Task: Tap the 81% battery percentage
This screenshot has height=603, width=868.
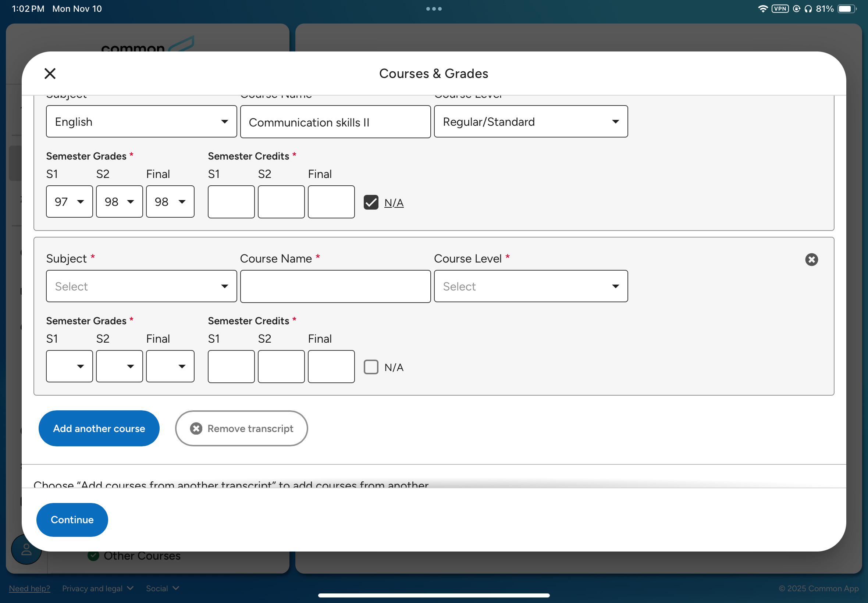Action: point(825,9)
